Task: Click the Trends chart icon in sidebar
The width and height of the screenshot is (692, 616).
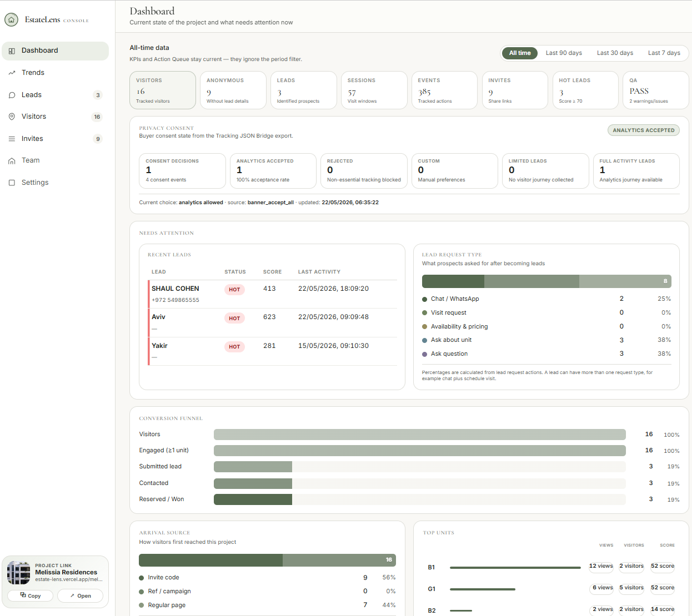Action: pyautogui.click(x=12, y=73)
